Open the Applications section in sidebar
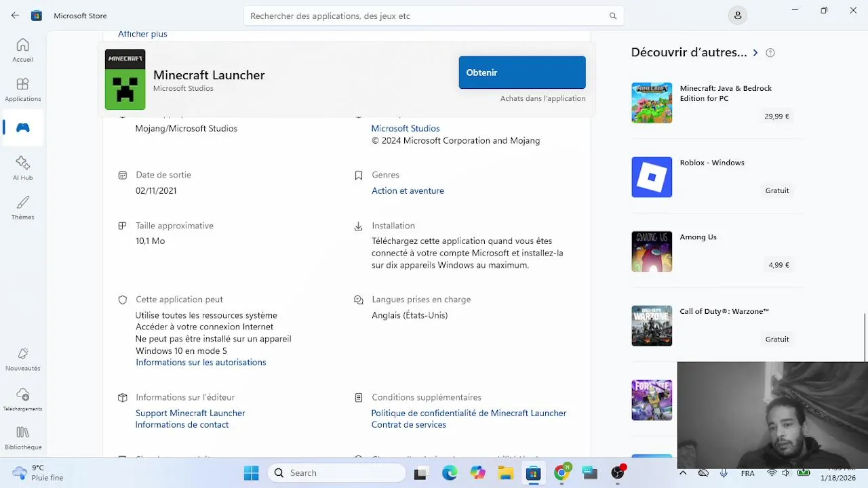 coord(23,89)
